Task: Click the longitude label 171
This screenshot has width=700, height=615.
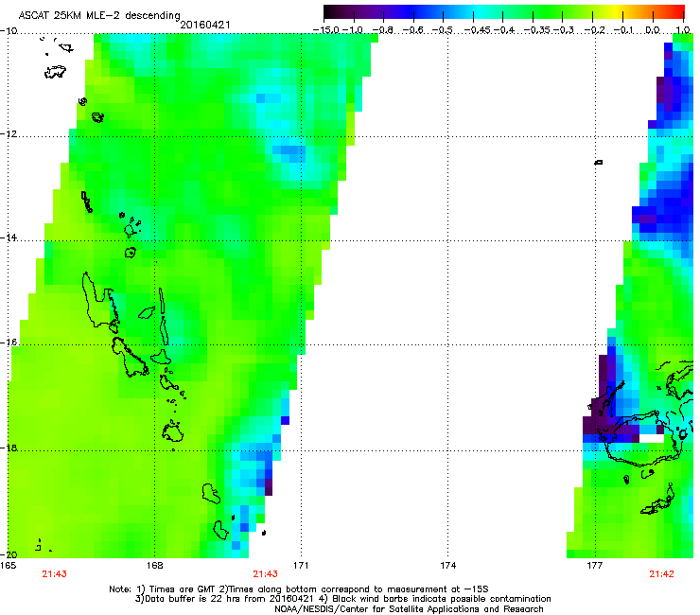Action: click(x=301, y=566)
